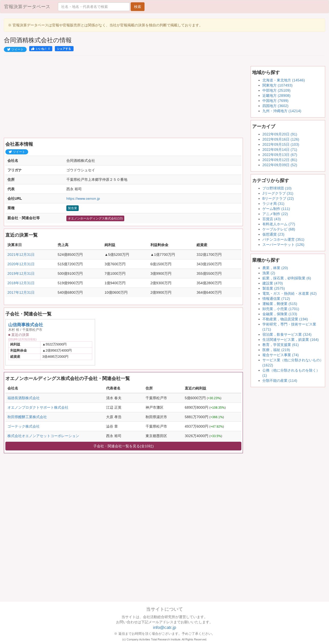Open the ゲーム制作 (111) category link
Image resolution: width=329 pixels, height=644 pixels.
276,209
